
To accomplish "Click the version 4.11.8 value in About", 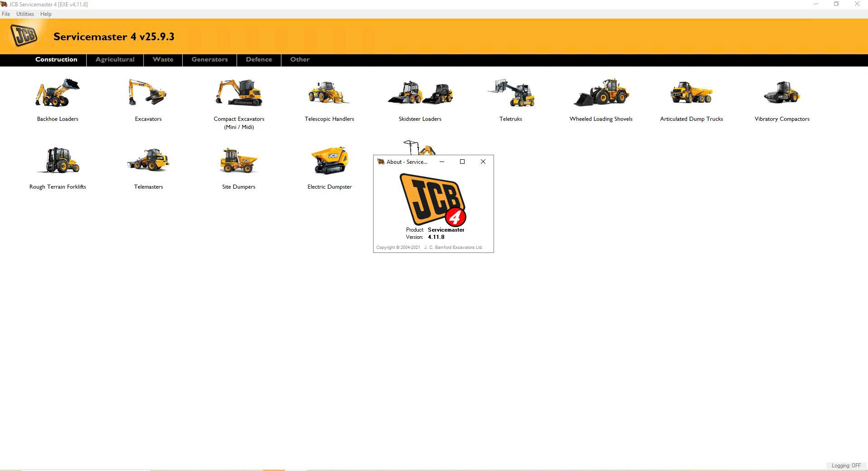I will point(436,237).
